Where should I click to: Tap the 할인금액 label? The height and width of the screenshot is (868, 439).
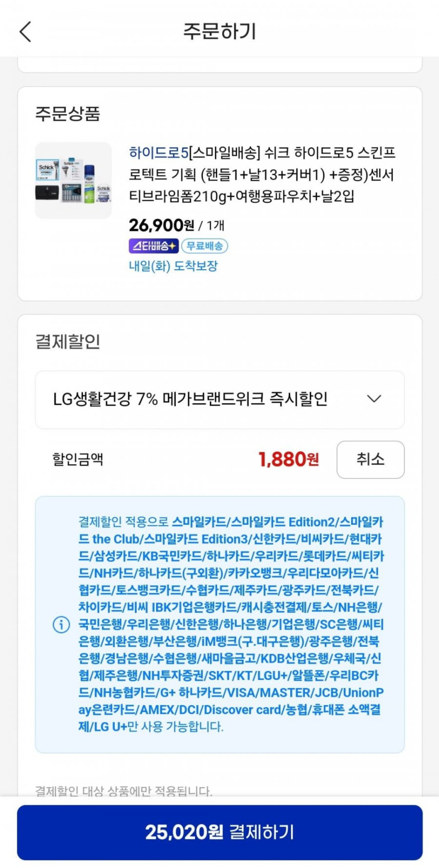[x=78, y=459]
